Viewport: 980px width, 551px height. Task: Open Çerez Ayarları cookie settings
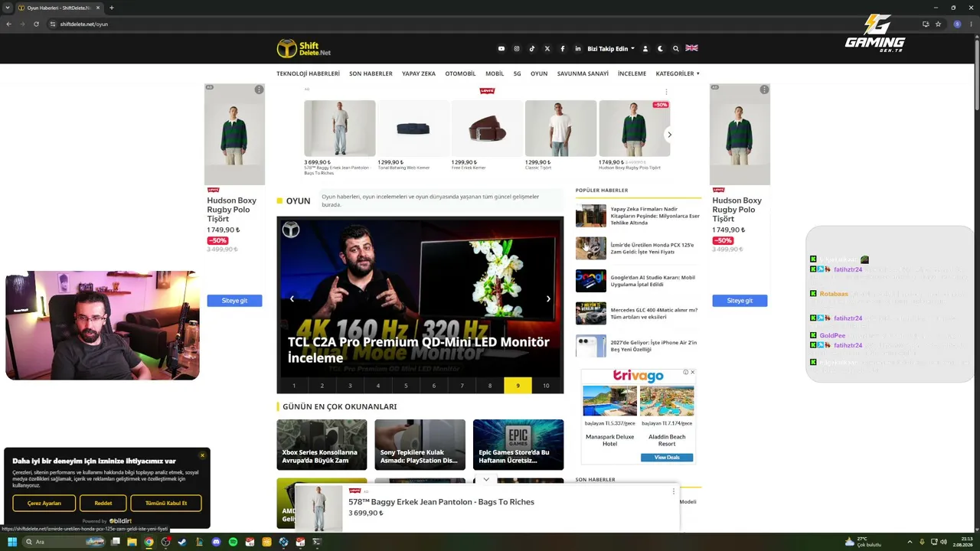44,503
